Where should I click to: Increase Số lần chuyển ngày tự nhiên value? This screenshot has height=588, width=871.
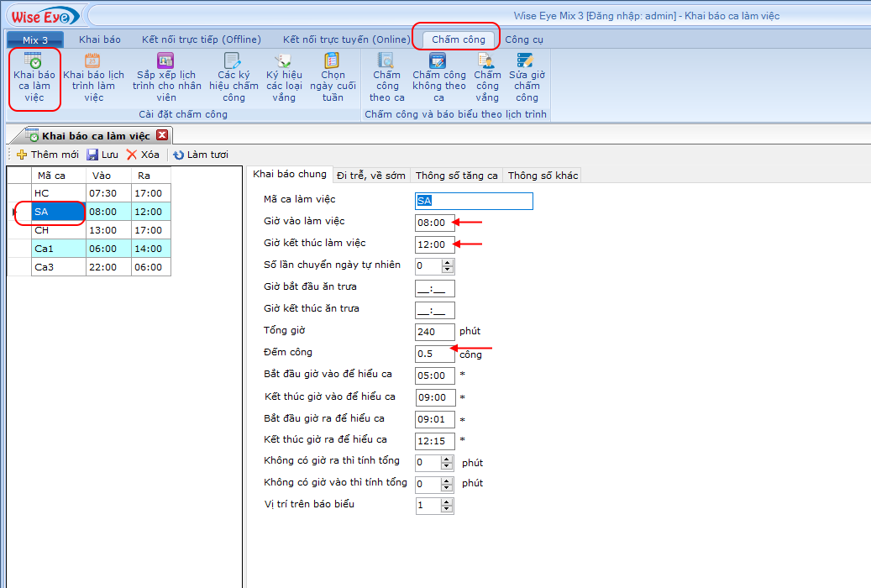[448, 262]
